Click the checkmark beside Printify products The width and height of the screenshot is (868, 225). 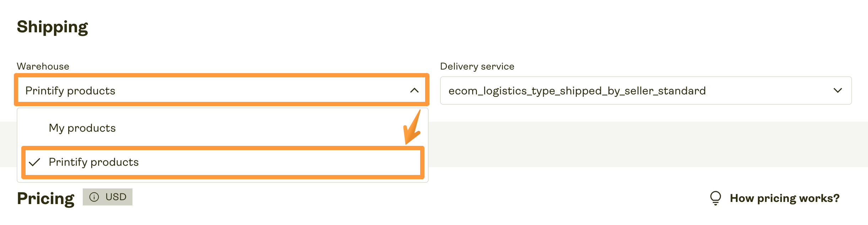click(36, 162)
